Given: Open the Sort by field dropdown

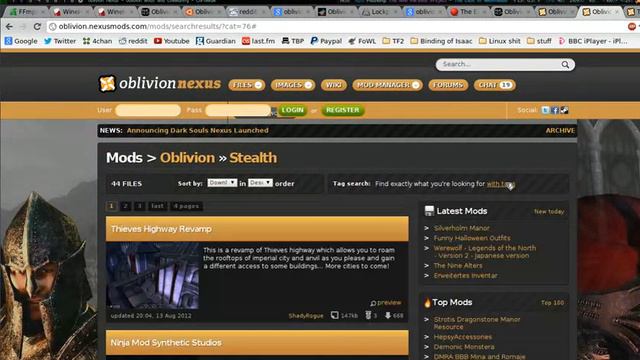Looking at the screenshot, I should point(222,183).
